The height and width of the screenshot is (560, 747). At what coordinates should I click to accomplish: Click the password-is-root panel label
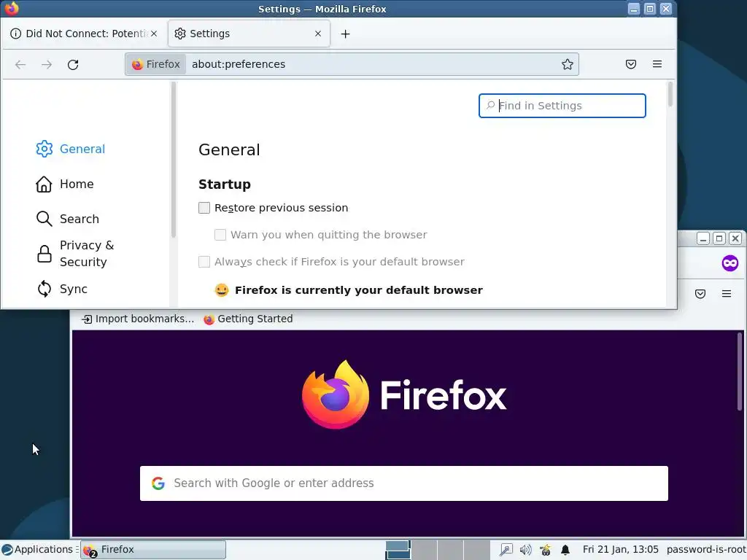pyautogui.click(x=706, y=550)
